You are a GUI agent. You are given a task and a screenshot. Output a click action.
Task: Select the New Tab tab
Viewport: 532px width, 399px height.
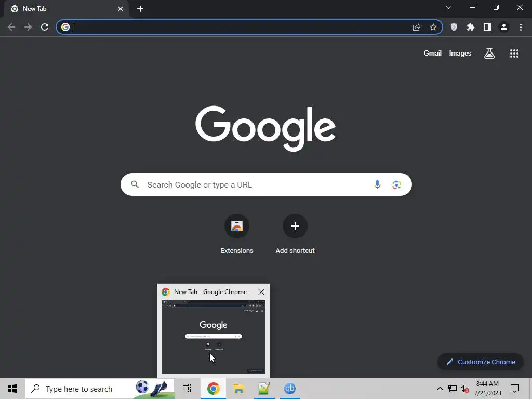(66, 9)
